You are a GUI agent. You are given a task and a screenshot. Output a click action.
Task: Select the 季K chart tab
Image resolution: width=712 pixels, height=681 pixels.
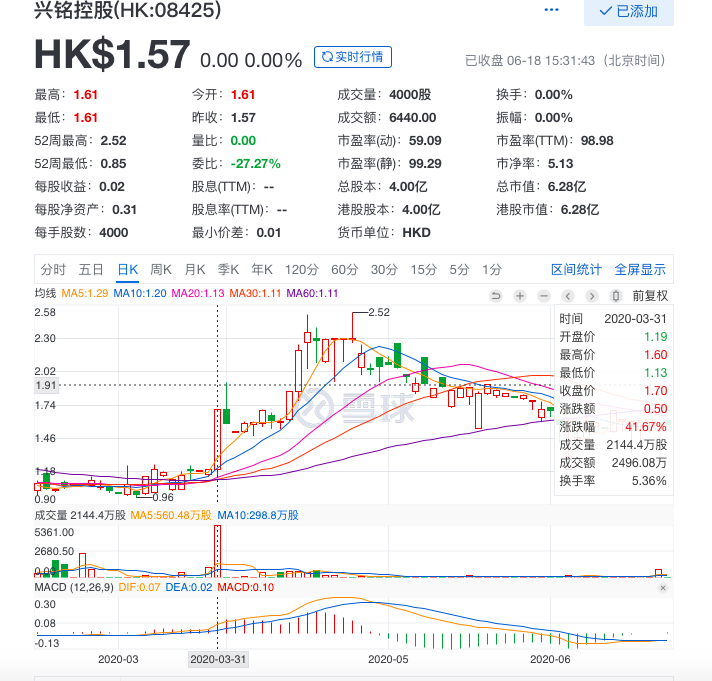pyautogui.click(x=228, y=270)
